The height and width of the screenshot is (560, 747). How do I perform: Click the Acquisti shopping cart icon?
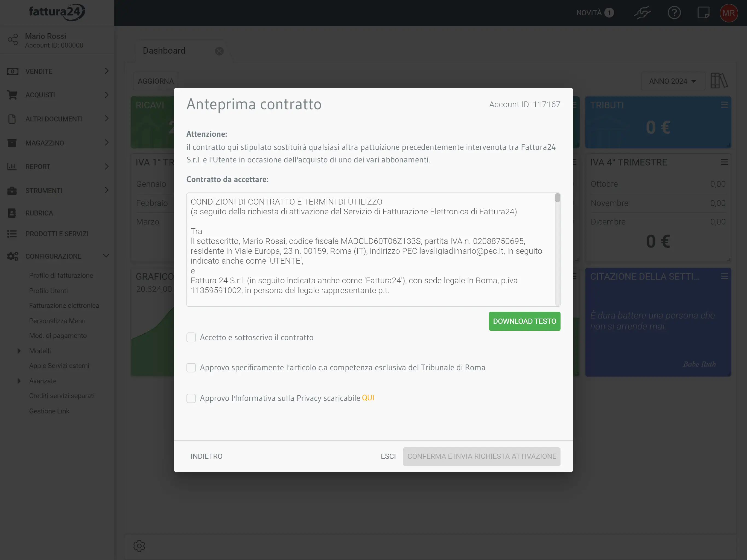tap(12, 95)
